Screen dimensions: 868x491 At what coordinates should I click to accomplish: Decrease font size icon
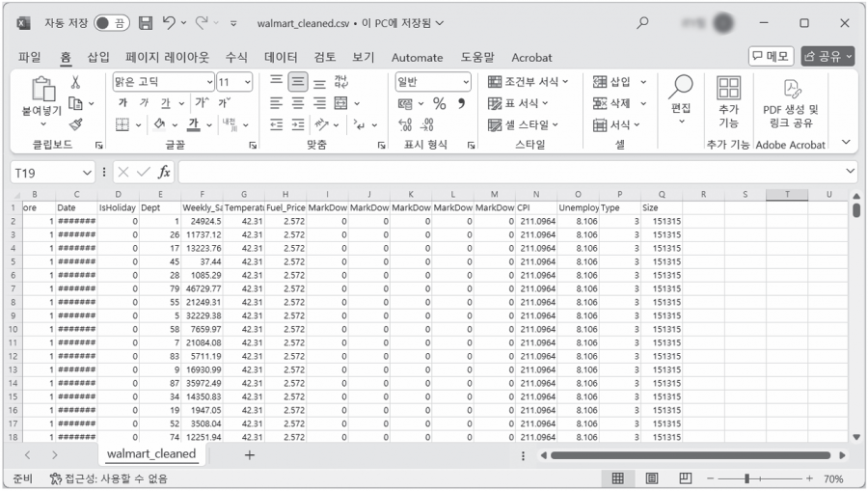pyautogui.click(x=224, y=103)
